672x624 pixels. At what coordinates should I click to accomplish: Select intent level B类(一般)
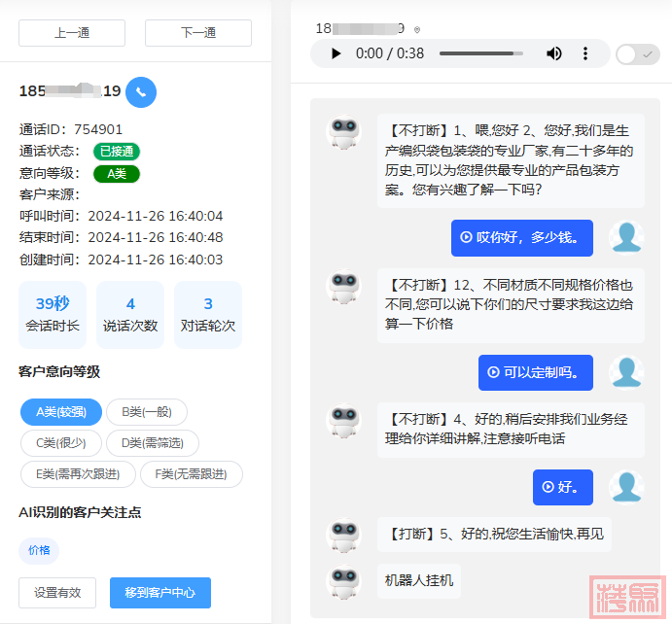147,412
